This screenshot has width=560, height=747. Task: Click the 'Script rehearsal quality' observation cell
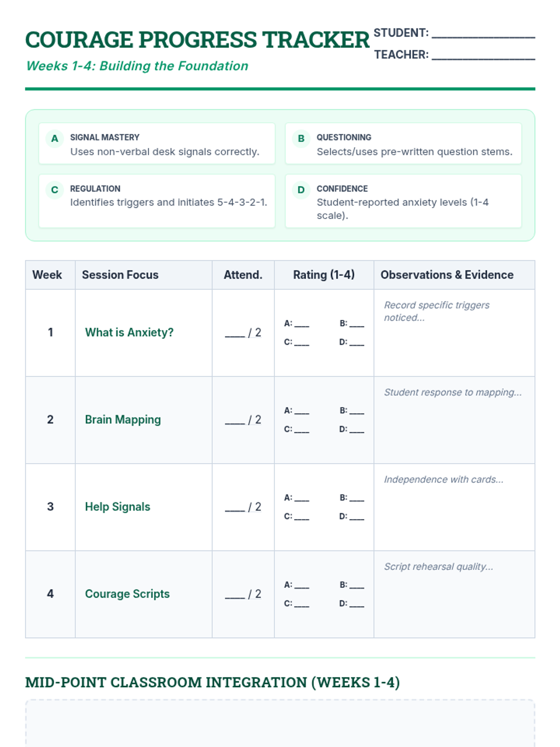click(454, 594)
